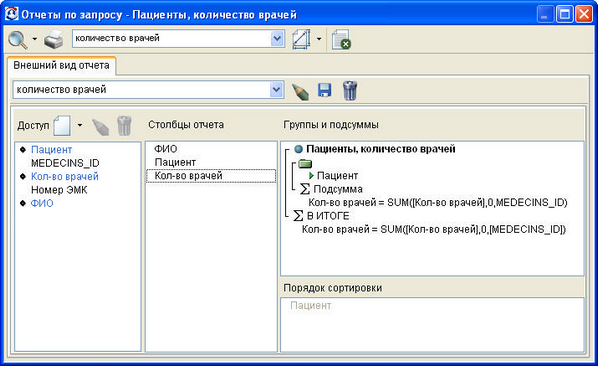Select root node 'Пациенты, количество врачей'
Screen dimensions: 598x366
pos(381,149)
